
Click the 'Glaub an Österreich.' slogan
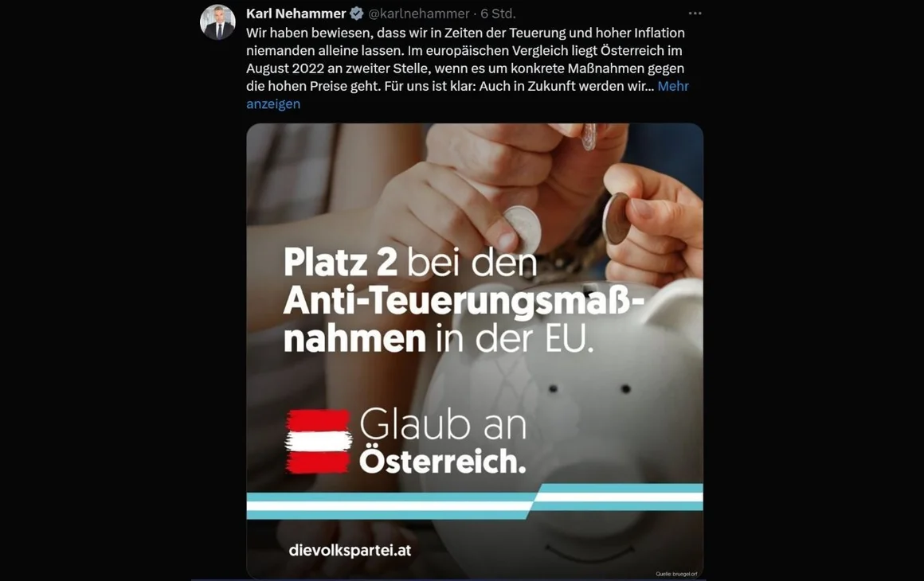pos(443,442)
